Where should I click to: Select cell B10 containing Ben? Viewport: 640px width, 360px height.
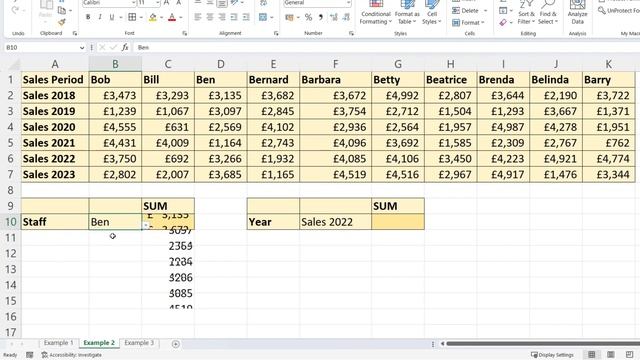coord(116,222)
